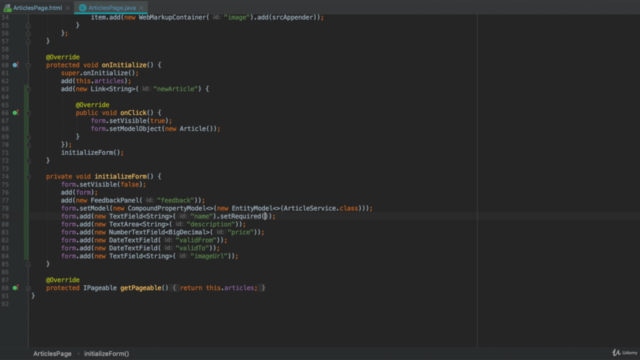Click the FeedbackPanel "feedback" line
Image resolution: width=640 pixels, height=360 pixels.
[133, 200]
